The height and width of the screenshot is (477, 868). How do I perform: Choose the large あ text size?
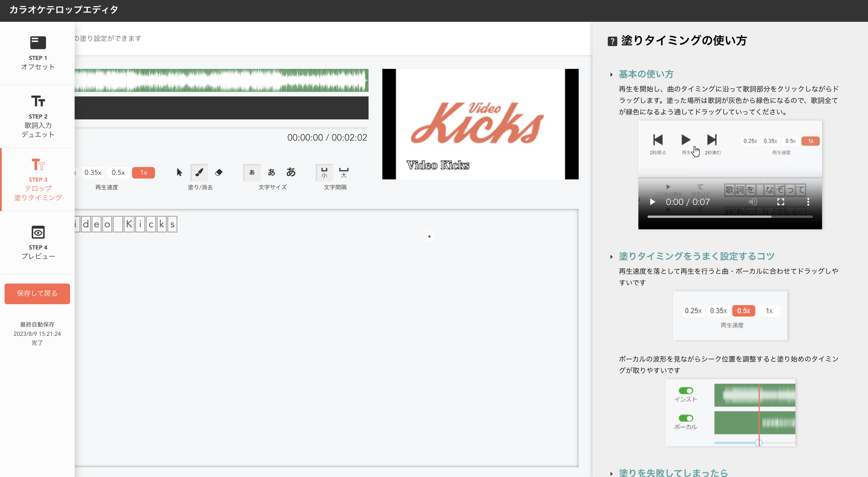(291, 172)
